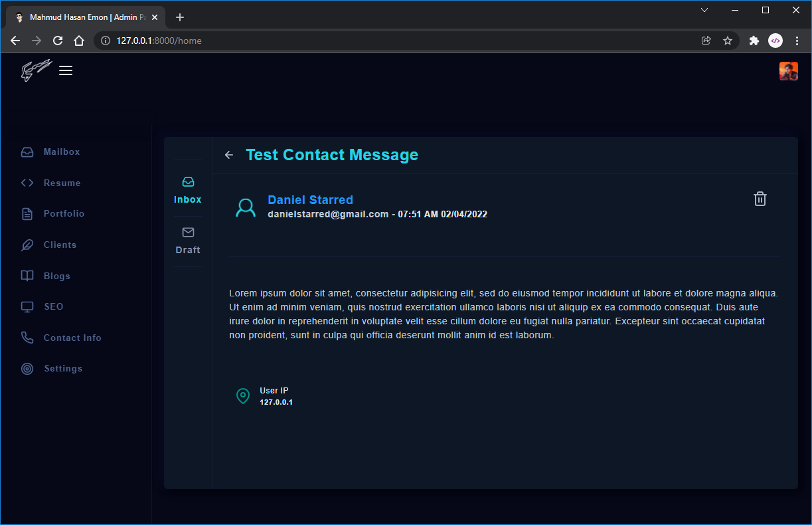
Task: Click the IP value 127.0.0.1 in message
Action: point(276,403)
